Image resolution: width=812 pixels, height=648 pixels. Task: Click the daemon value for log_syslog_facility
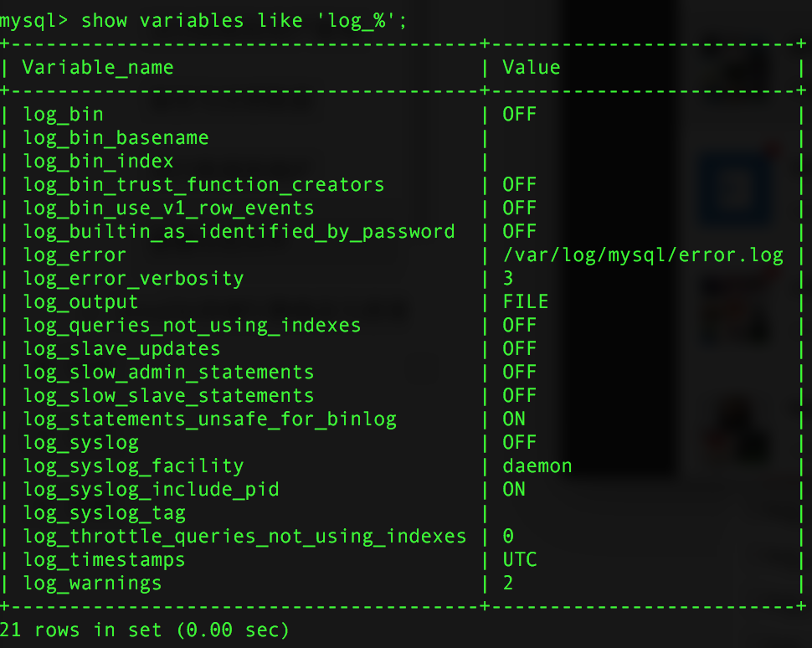point(537,466)
